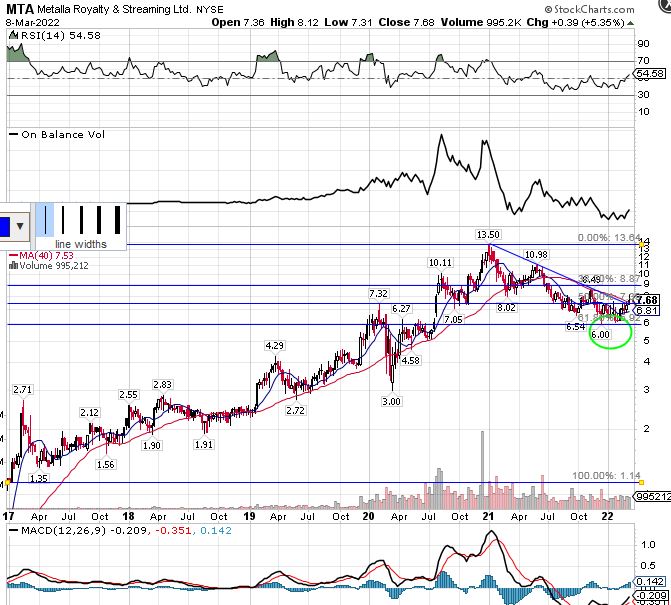Select left-side yellow handle on 1.14 line
The image size is (671, 605).
coord(7,483)
